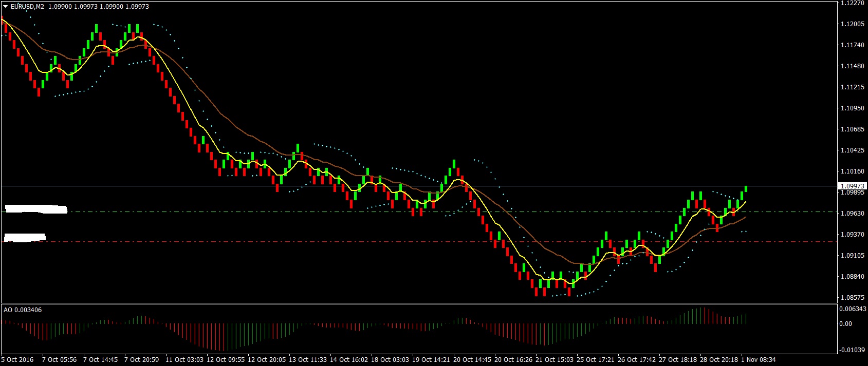Click price scale value 1.10685
868x366 pixels.
(x=853, y=129)
